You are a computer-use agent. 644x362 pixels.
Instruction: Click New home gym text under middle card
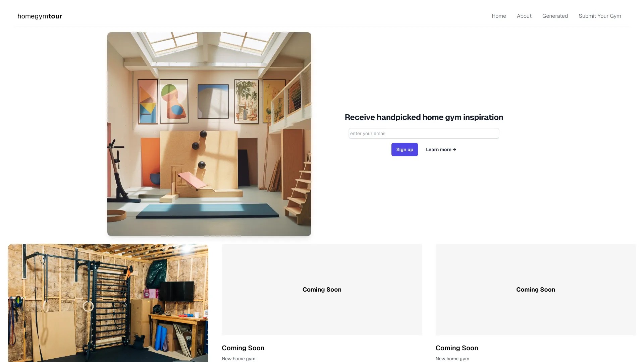click(x=238, y=358)
